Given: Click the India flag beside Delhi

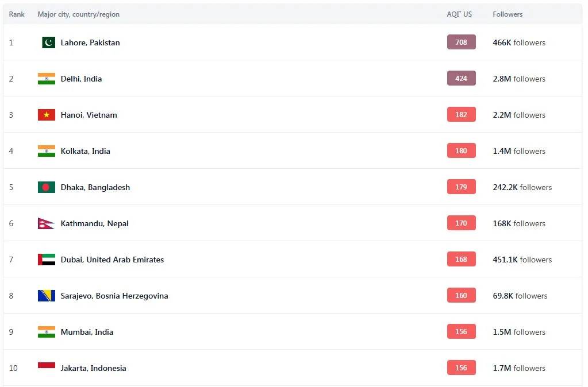Looking at the screenshot, I should coord(47,79).
